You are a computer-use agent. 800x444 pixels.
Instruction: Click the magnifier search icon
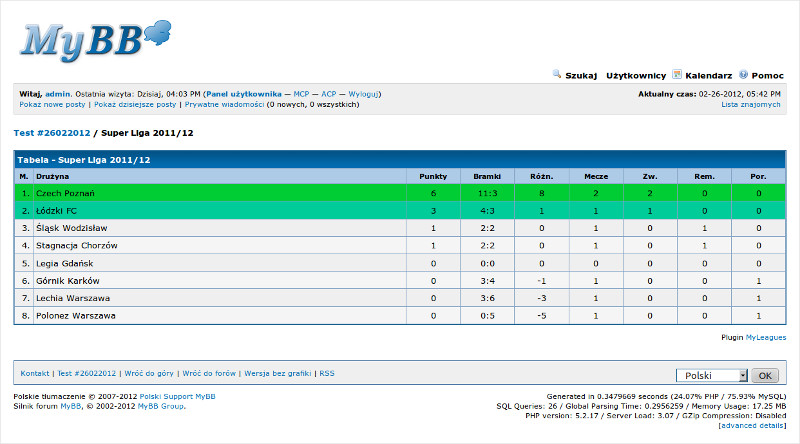tap(557, 74)
